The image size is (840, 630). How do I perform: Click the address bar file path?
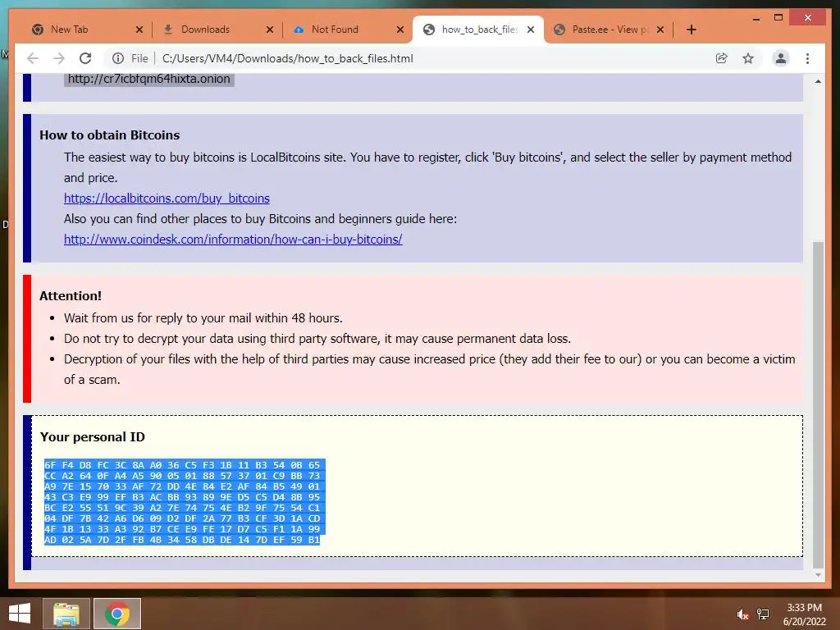[288, 58]
